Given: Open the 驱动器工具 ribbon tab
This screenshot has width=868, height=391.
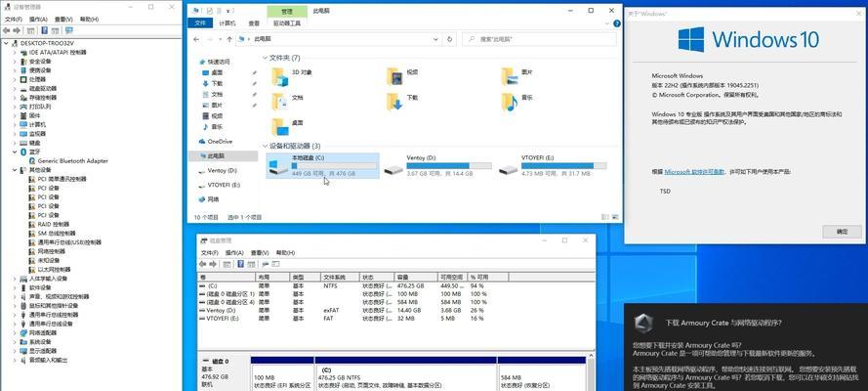Looking at the screenshot, I should [287, 23].
